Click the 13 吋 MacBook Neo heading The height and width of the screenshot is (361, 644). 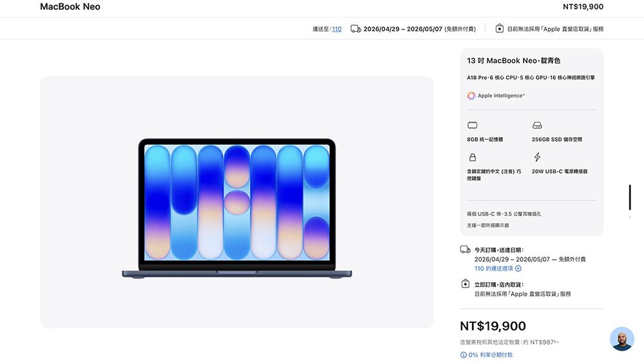513,61
